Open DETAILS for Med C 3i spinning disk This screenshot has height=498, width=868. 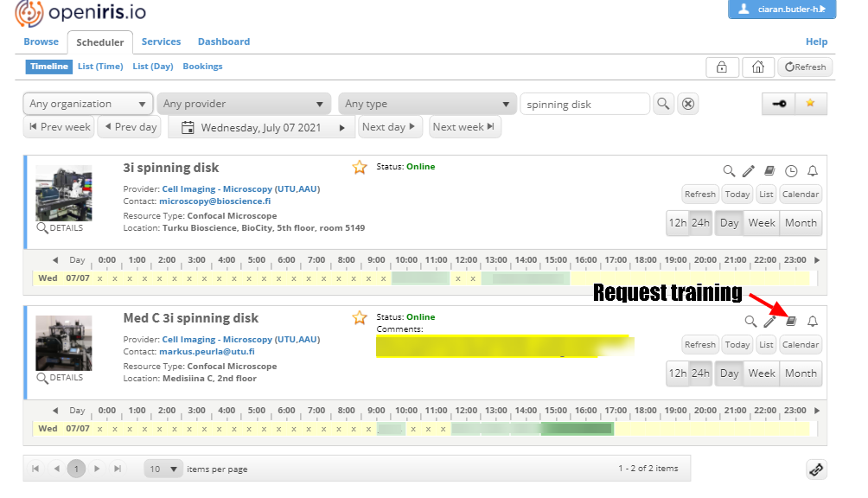(60, 378)
